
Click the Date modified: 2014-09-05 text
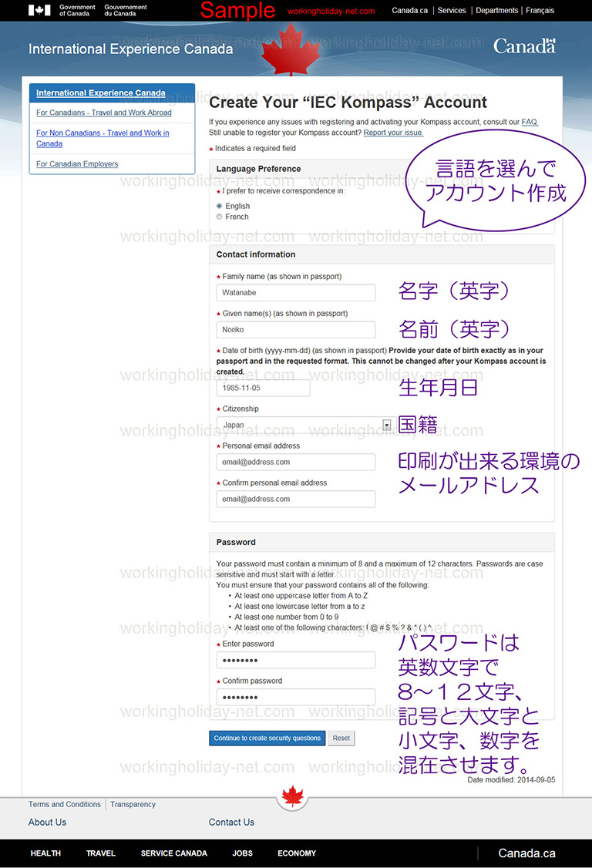511,780
